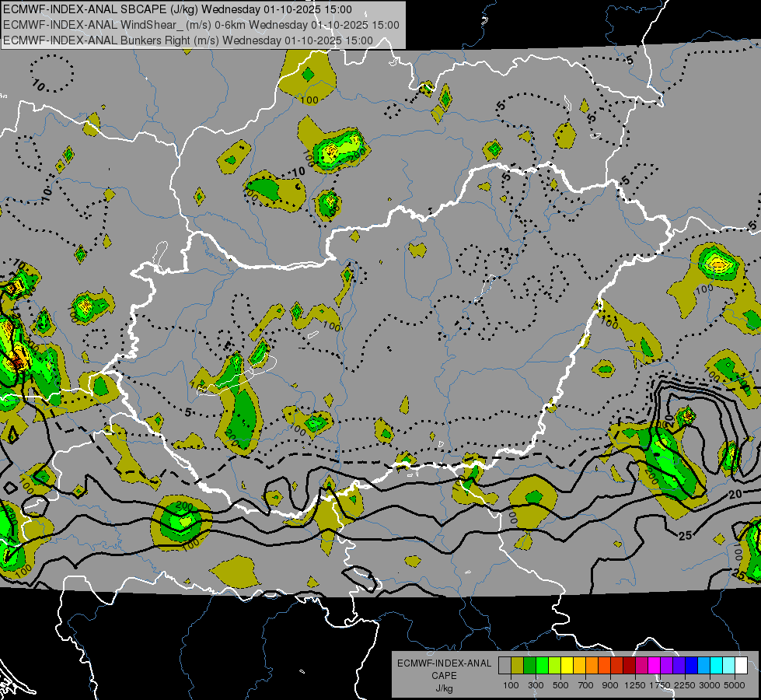Click the SBCAPE title line in header
761x700 pixels.
(x=177, y=10)
